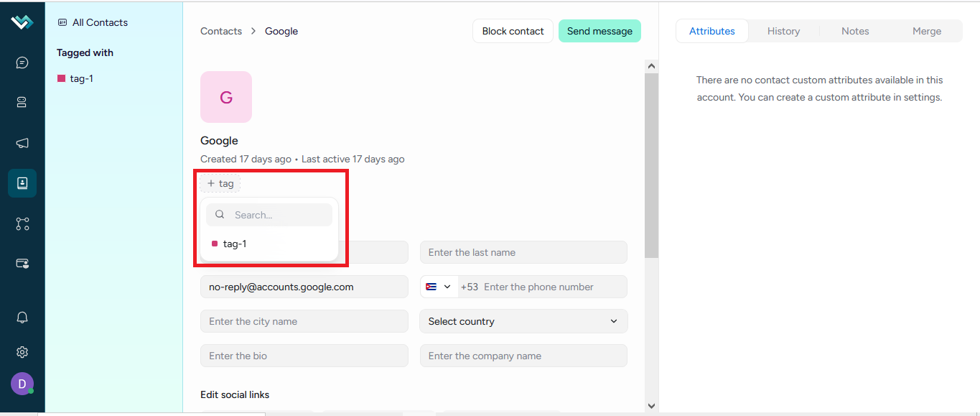Open the phone country code dropdown arrow

tap(447, 287)
